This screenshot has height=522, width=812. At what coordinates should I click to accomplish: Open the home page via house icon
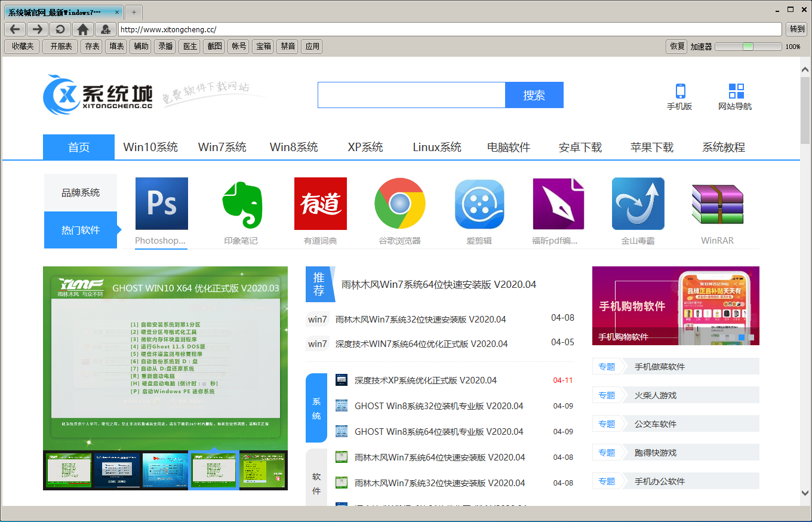pyautogui.click(x=83, y=29)
